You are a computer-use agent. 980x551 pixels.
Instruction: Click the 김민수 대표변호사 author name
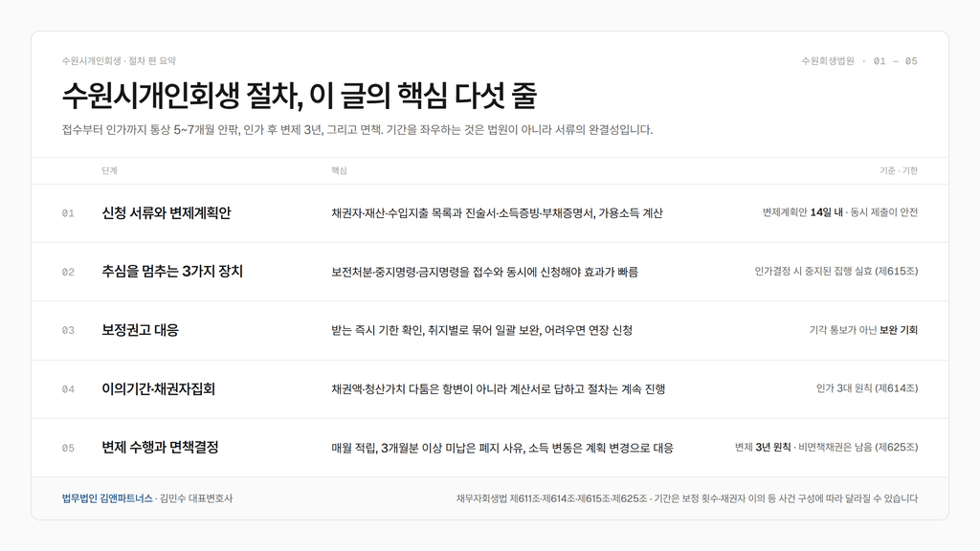coord(195,498)
